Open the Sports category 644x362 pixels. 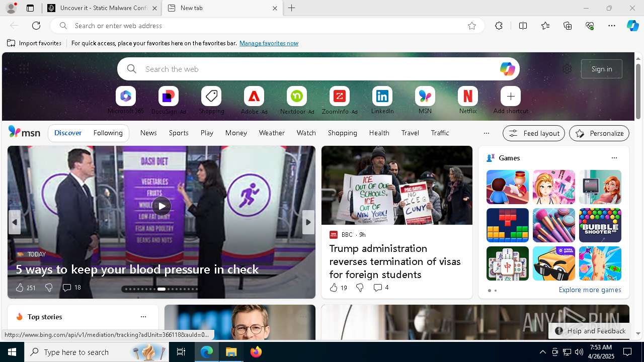coord(179,133)
